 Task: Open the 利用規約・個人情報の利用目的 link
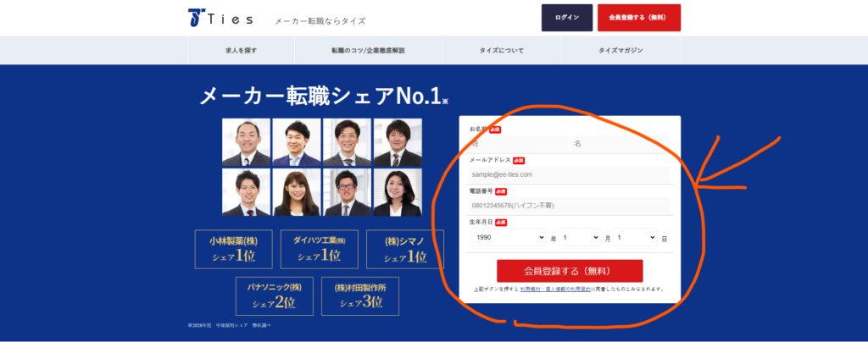(x=554, y=289)
